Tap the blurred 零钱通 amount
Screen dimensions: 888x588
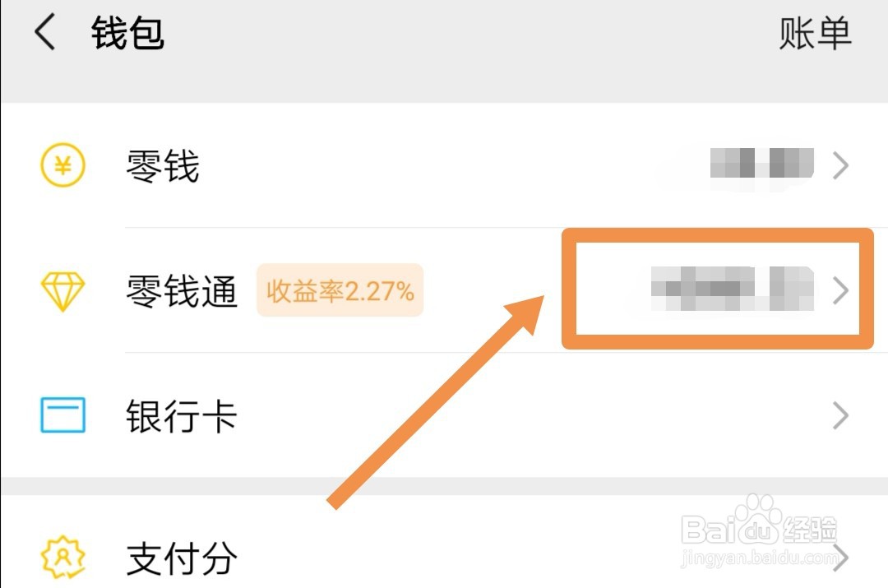coord(733,289)
